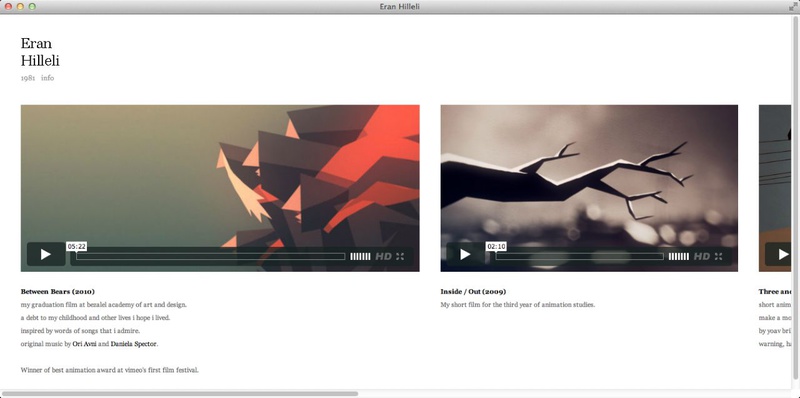Viewport: 800px width, 398px height.
Task: Click the horizontal scrollbar at bottom
Action: pyautogui.click(x=180, y=393)
